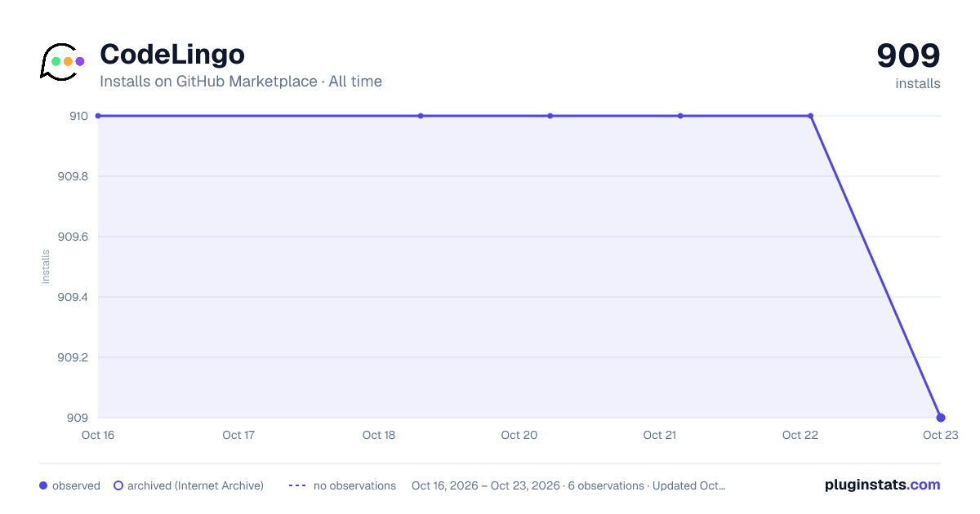980x514 pixels.
Task: Click the 'archived (Internet Archive)' legend label
Action: point(195,485)
